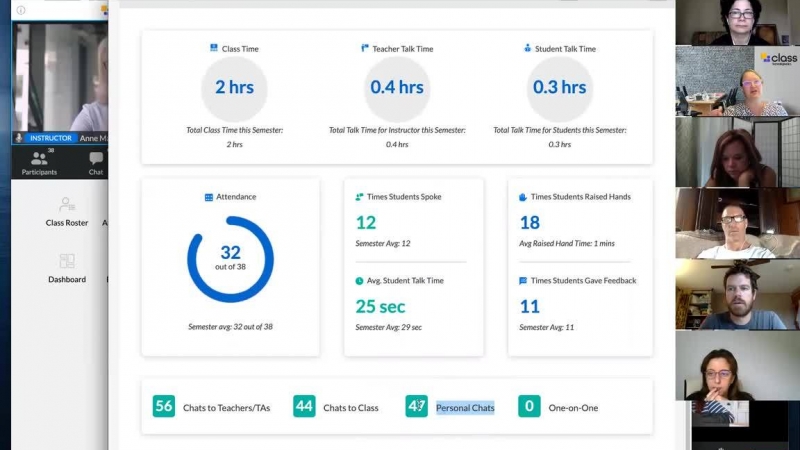Viewport: 800px width, 450px height.
Task: Click the Times Students Spoke icon
Action: point(359,197)
